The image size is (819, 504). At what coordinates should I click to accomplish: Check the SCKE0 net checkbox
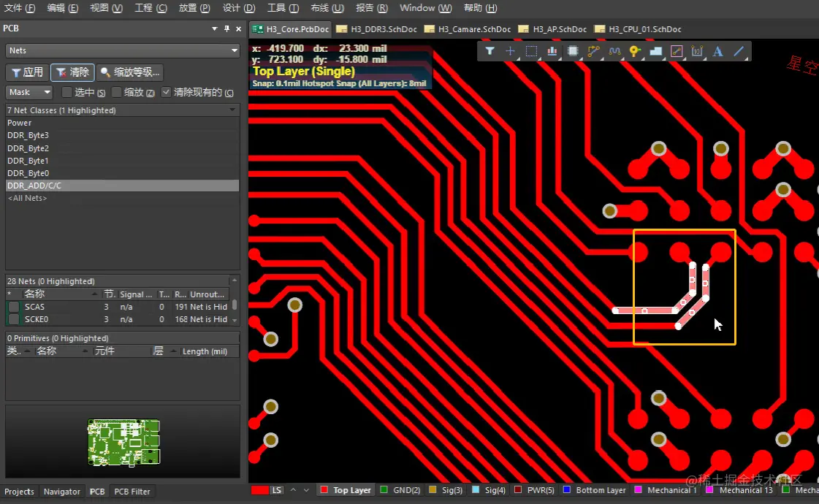pos(14,319)
